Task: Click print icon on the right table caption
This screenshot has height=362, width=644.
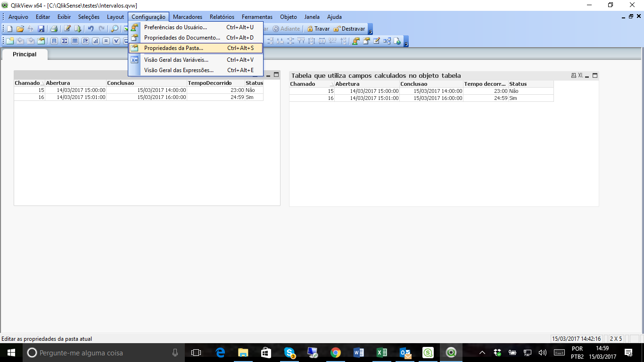Action: [x=573, y=75]
